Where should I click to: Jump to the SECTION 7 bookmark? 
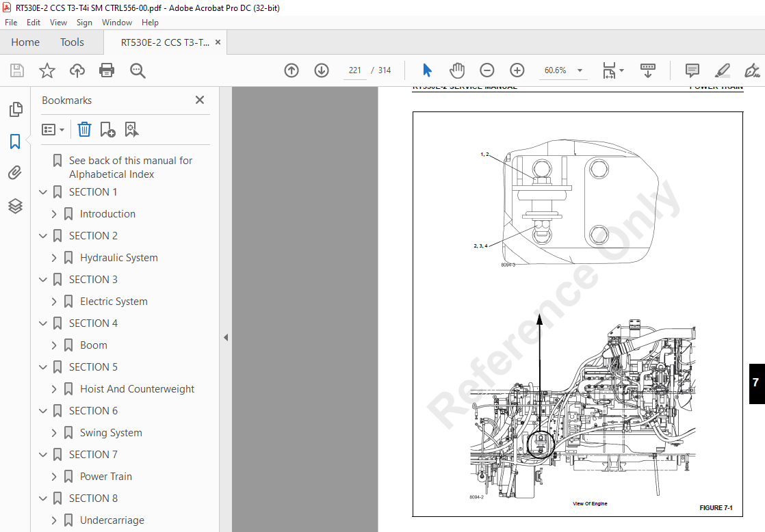tap(93, 455)
